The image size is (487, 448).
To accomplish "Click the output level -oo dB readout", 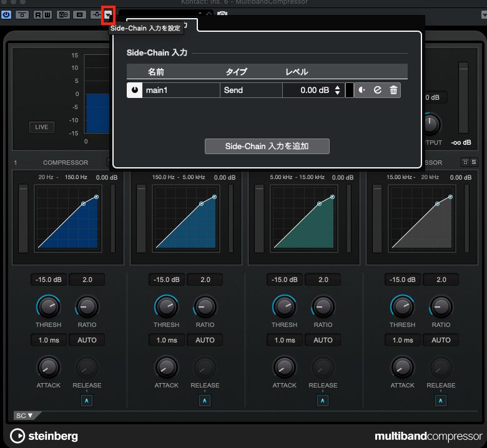I will [x=461, y=142].
